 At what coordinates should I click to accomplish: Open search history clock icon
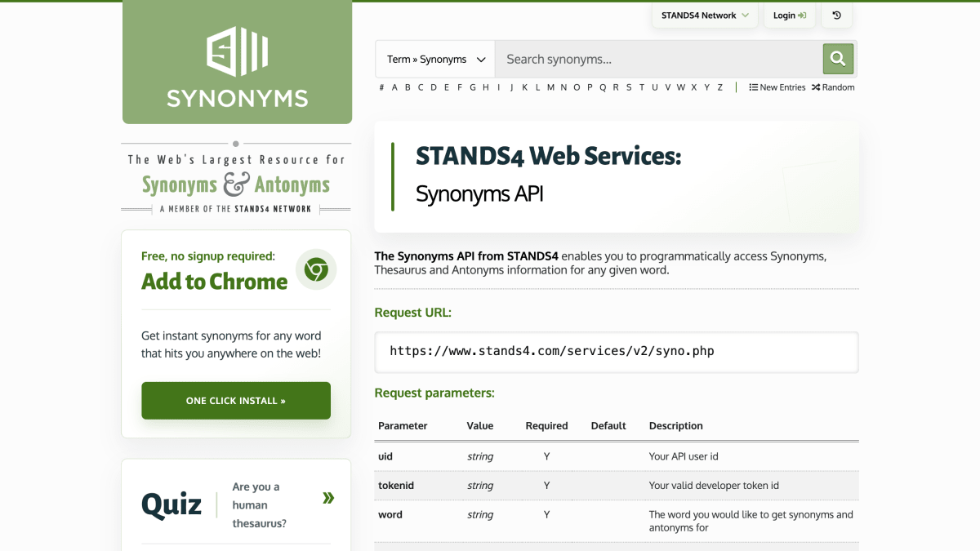coord(837,16)
